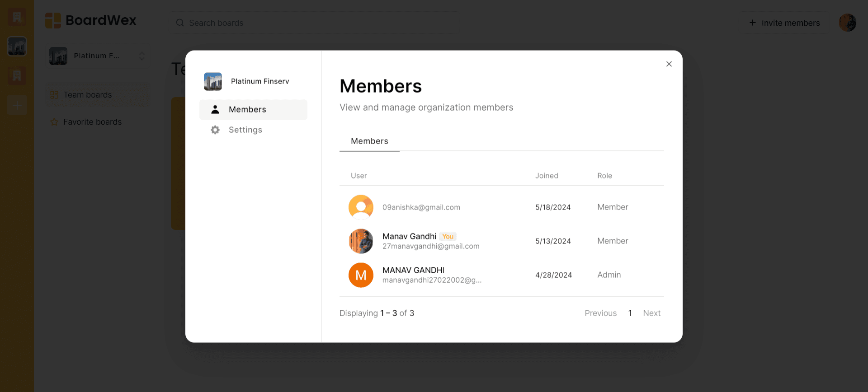Click the Platinum Finserv organization logo

(213, 82)
